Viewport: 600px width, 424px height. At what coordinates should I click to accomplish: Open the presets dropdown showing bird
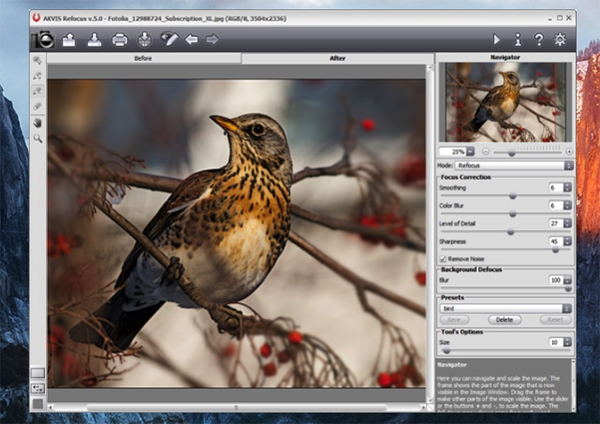click(505, 308)
